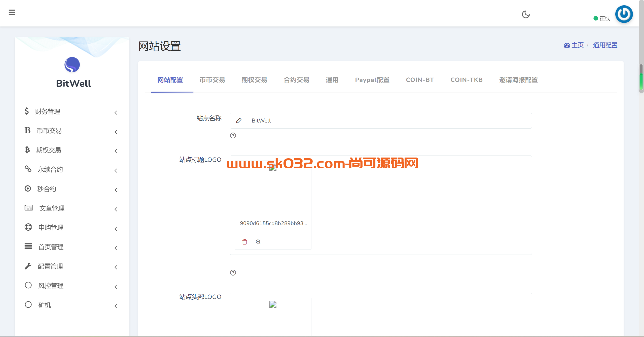Delete the 站点标题LOGO image with trash icon
644x337 pixels.
pyautogui.click(x=245, y=242)
